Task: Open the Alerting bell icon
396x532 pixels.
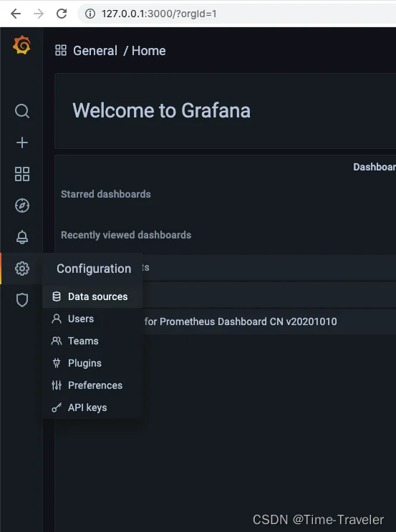Action: (x=22, y=237)
